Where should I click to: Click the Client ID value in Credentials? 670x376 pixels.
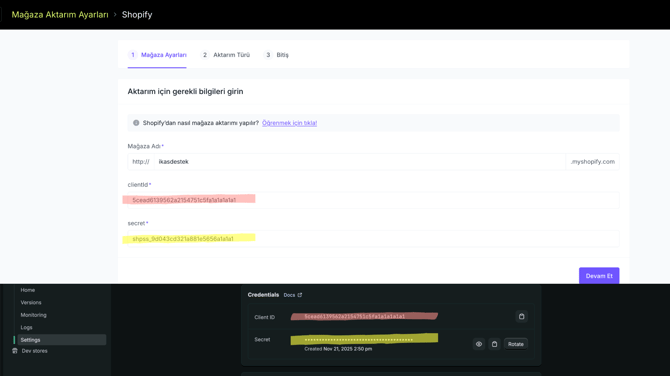pyautogui.click(x=355, y=317)
